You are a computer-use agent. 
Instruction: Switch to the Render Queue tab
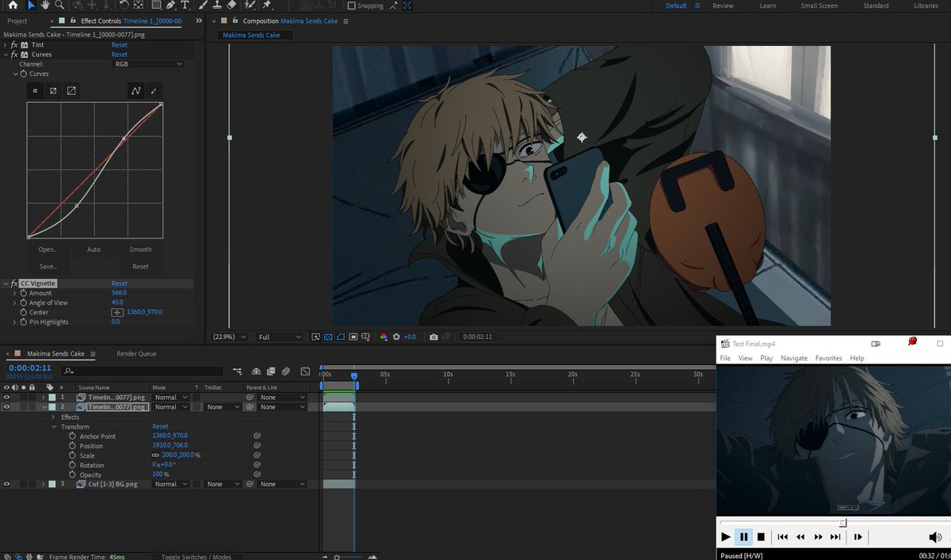[x=136, y=353]
